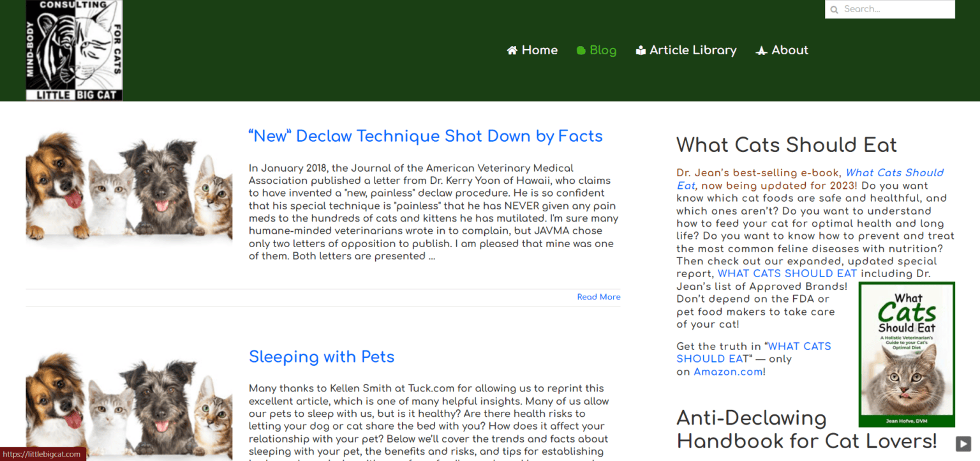Click the Little Big Cat logo

coord(73,50)
